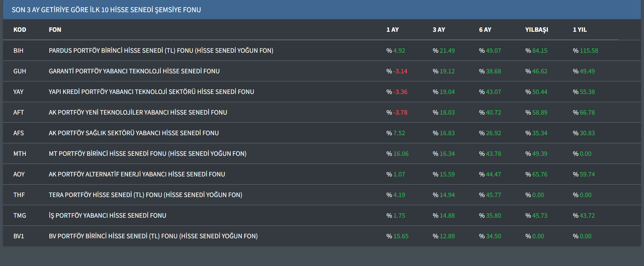The image size is (644, 266).
Task: Sort by the 1 YIL column header
Action: [580, 30]
